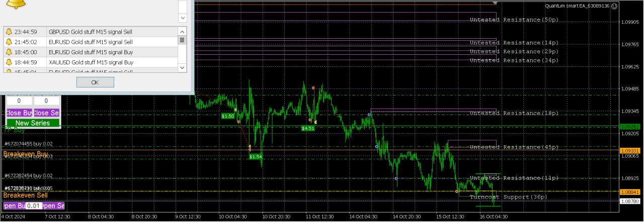644x222 pixels.
Task: Click the 1.08780 current price tag
Action: [630, 201]
